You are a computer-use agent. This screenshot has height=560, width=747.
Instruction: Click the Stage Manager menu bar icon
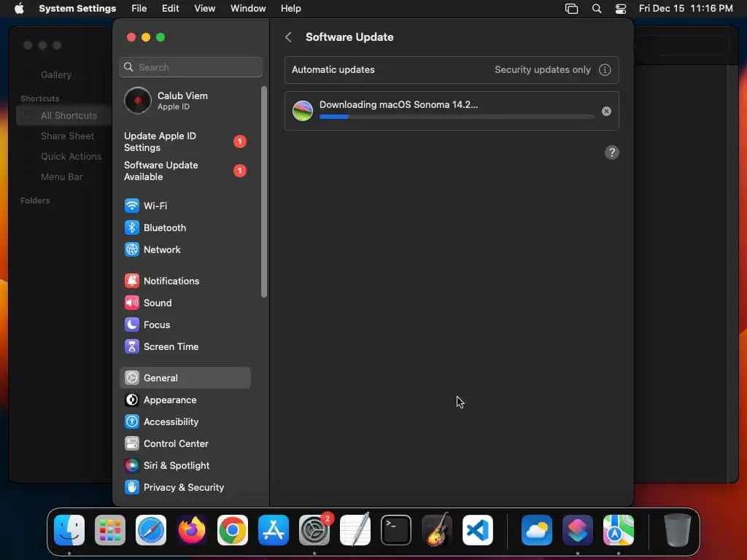[571, 9]
